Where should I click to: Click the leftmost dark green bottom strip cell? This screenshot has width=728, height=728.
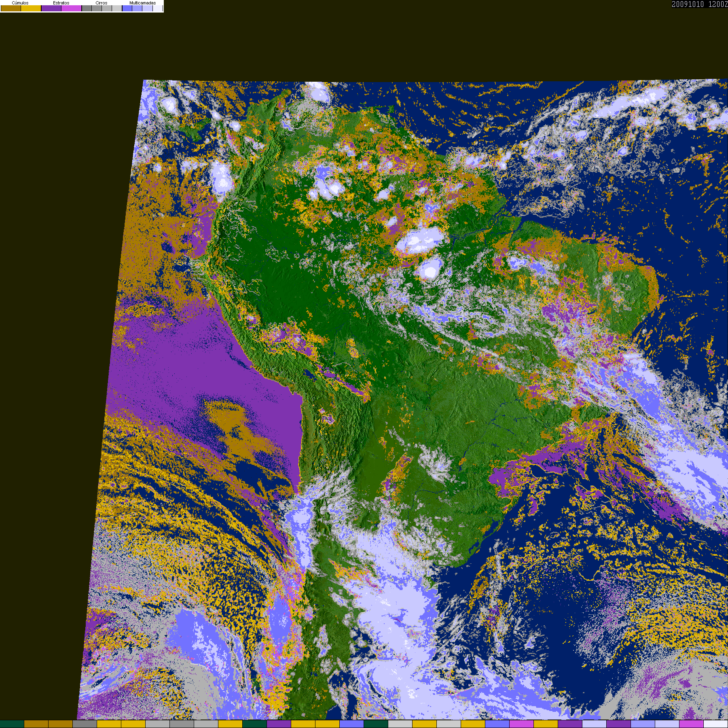tap(12, 724)
